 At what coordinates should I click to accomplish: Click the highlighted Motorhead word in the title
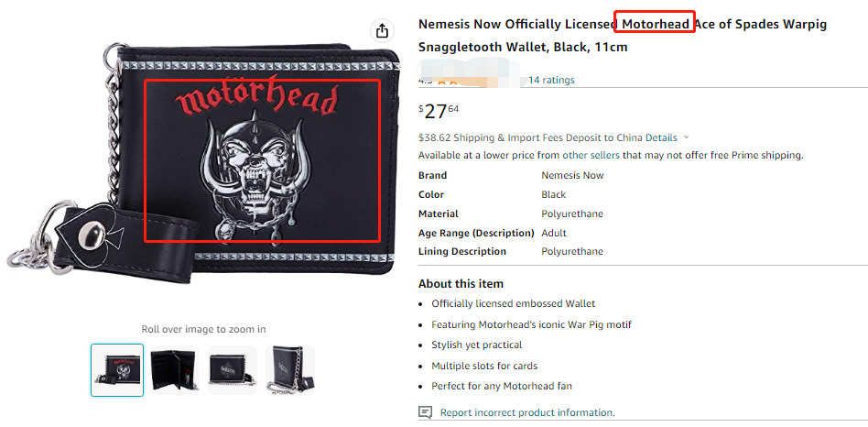coord(655,24)
